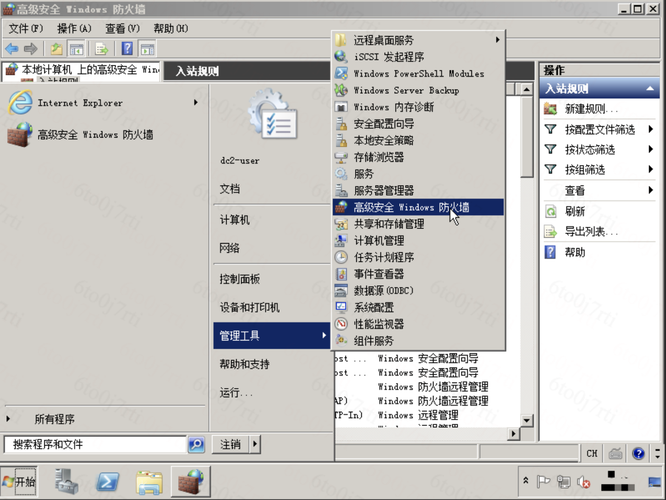Open Server Manager from the taskbar
666x500 pixels.
(x=66, y=482)
